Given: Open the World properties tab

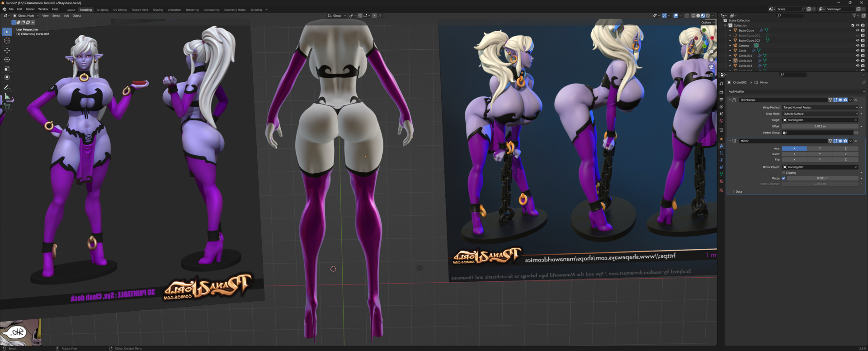Looking at the screenshot, I should coord(722,121).
